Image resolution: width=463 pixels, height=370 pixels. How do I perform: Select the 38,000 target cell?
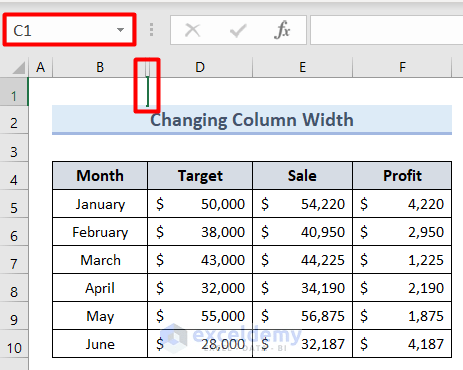tap(200, 232)
